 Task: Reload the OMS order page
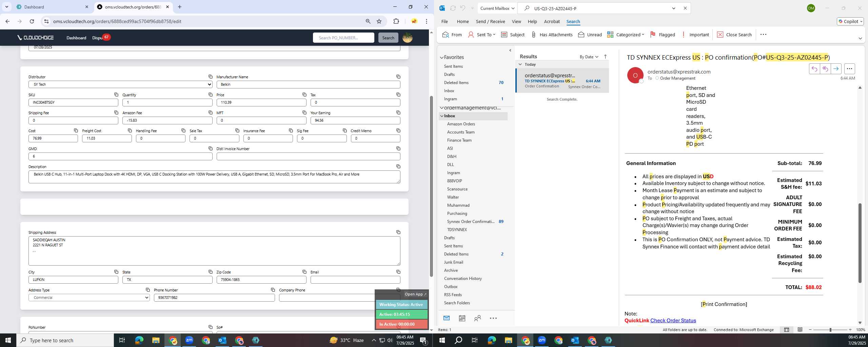coord(32,21)
